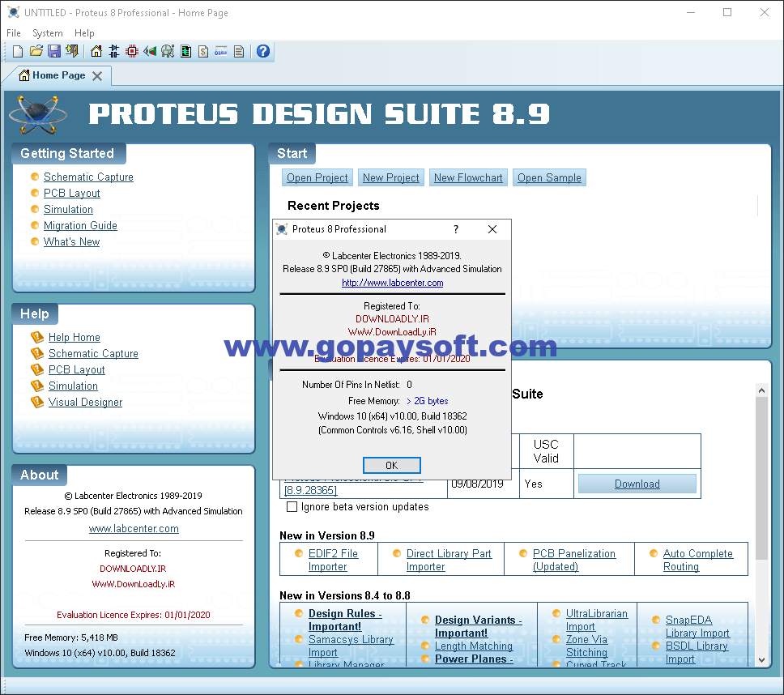784x695 pixels.
Task: Click the blue Help question mark icon
Action: [x=263, y=51]
